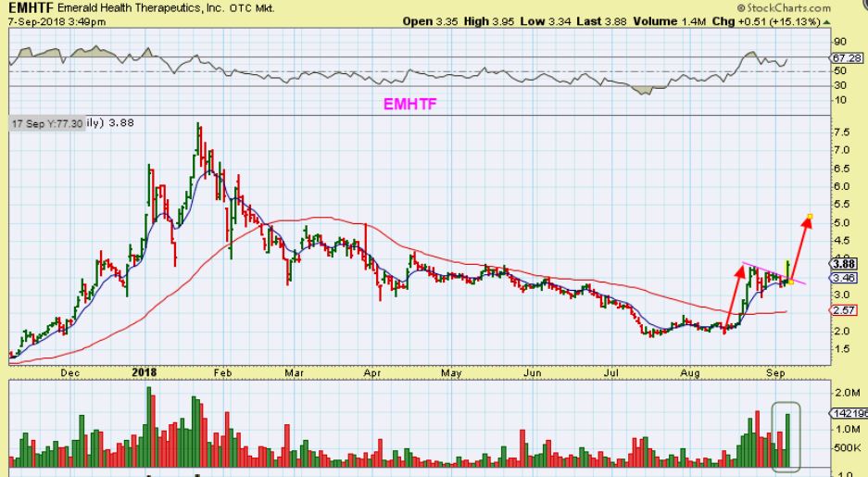Select the Emerald Health Therapeutics, Inc. company name
Screen dimensions: 868x477
coord(140,8)
